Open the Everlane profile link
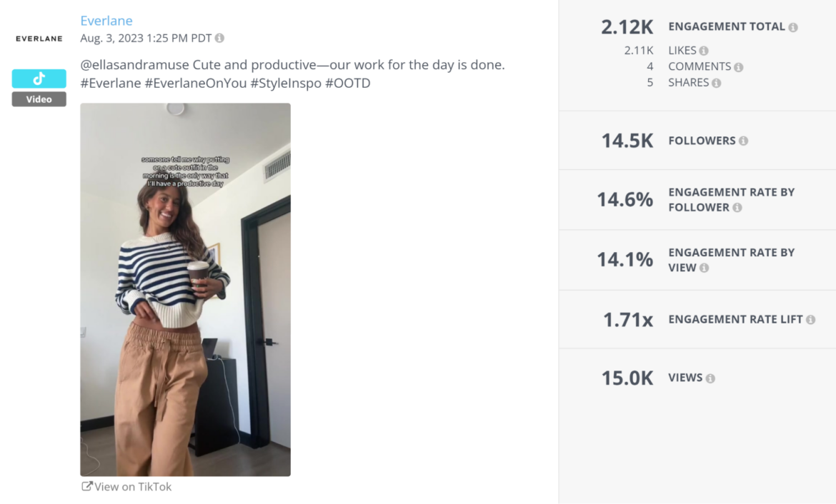836x504 pixels. 106,21
